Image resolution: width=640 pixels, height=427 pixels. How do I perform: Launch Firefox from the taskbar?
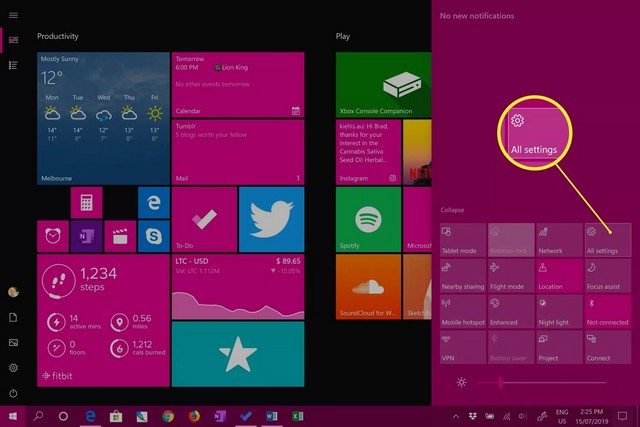coord(194,416)
